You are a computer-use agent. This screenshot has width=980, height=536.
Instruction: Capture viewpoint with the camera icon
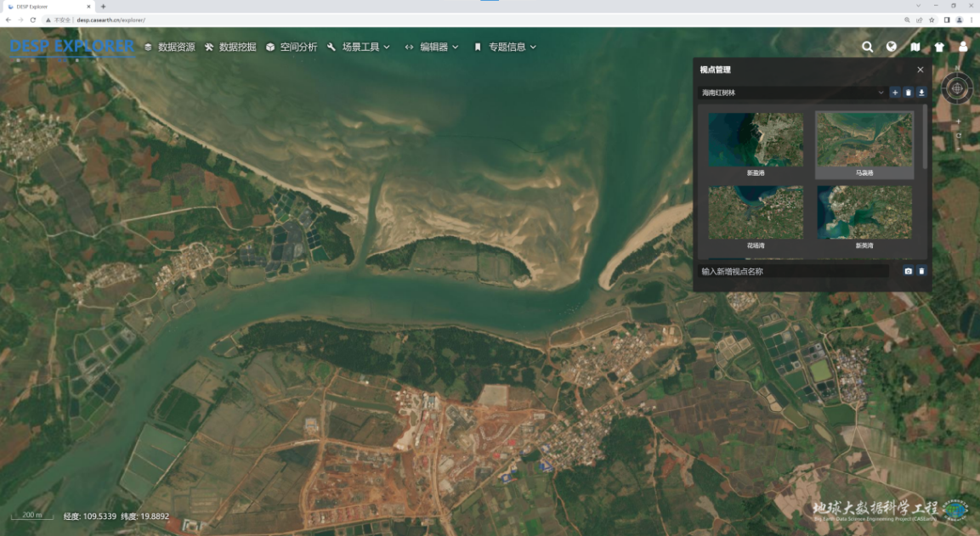[x=908, y=271]
